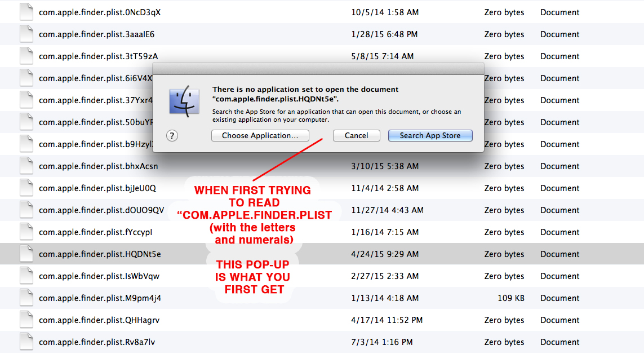Image resolution: width=644 pixels, height=354 pixels.
Task: Click Document kind in the 3aaalE6 row
Action: [560, 34]
